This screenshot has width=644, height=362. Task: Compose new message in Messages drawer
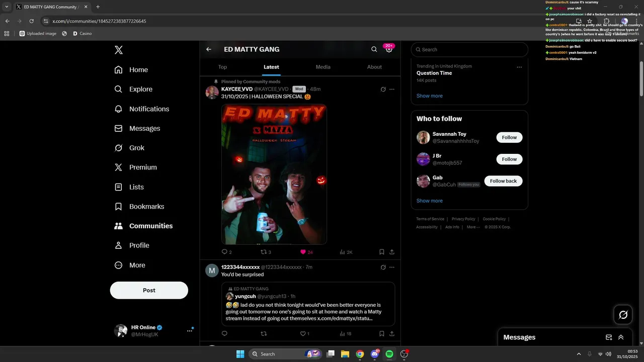point(609,337)
